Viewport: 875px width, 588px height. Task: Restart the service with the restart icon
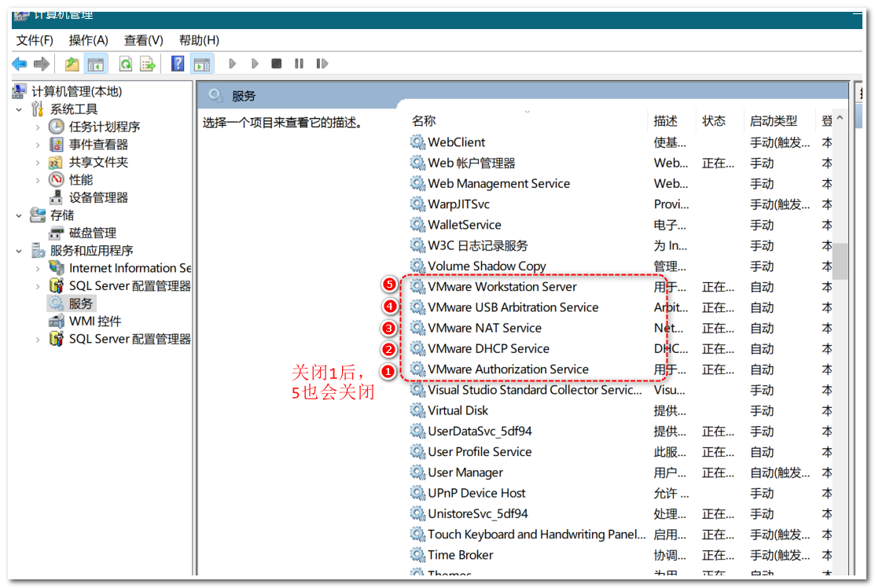point(322,64)
